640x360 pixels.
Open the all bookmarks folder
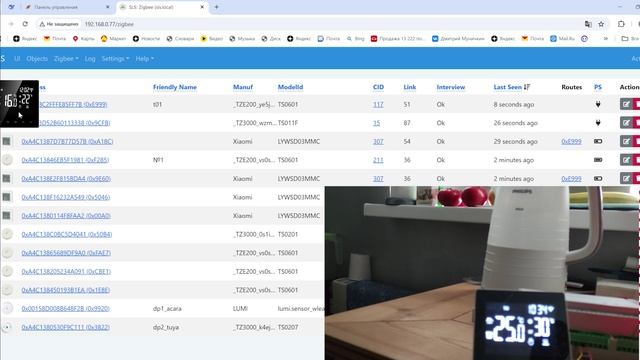[630, 38]
